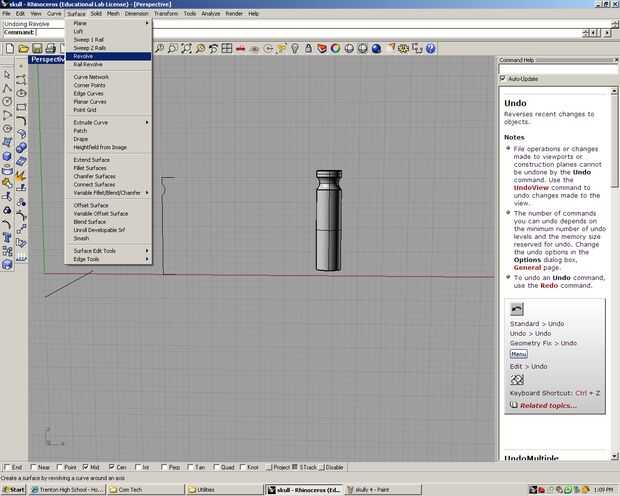The width and height of the screenshot is (620, 496).
Task: Open the Related topics link
Action: (548, 405)
